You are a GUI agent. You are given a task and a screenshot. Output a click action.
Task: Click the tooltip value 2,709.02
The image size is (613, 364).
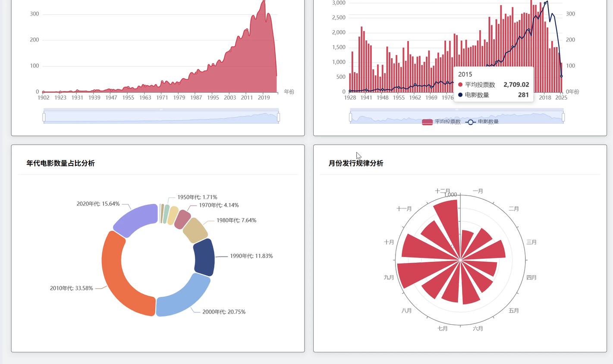(516, 85)
